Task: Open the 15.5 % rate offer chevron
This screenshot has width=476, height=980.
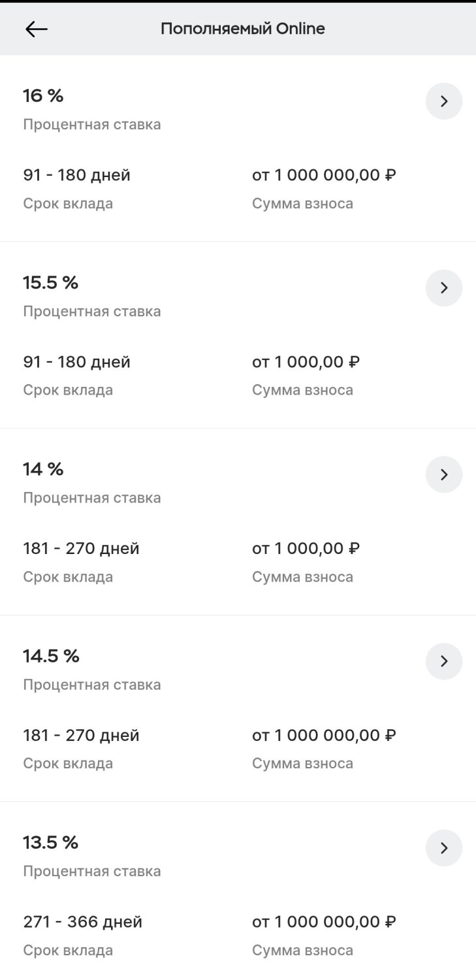Action: click(444, 288)
